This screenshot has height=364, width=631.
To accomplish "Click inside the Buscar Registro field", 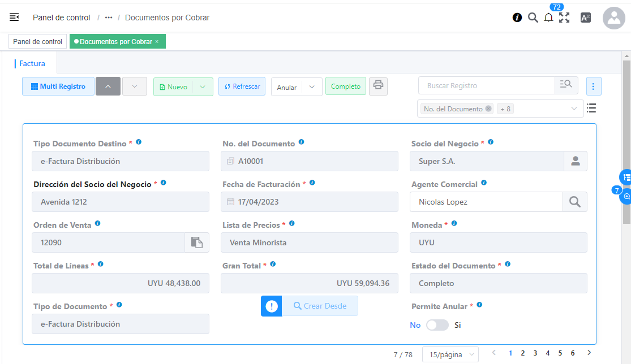I will 486,86.
